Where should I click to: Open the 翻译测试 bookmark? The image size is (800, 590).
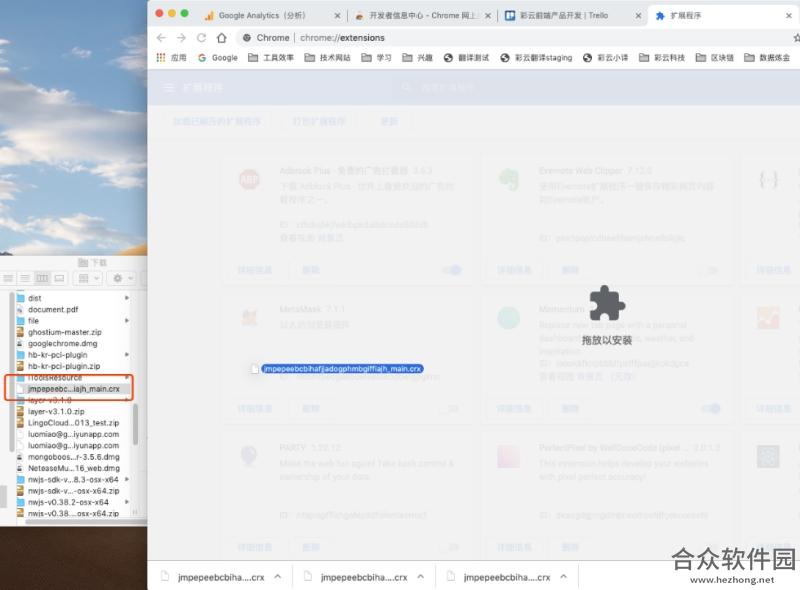pos(466,58)
